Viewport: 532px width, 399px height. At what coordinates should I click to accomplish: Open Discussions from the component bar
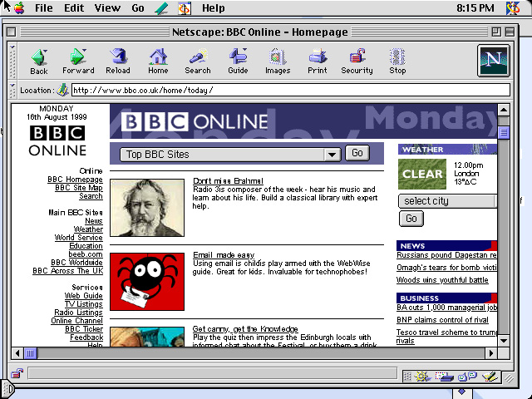click(x=467, y=377)
